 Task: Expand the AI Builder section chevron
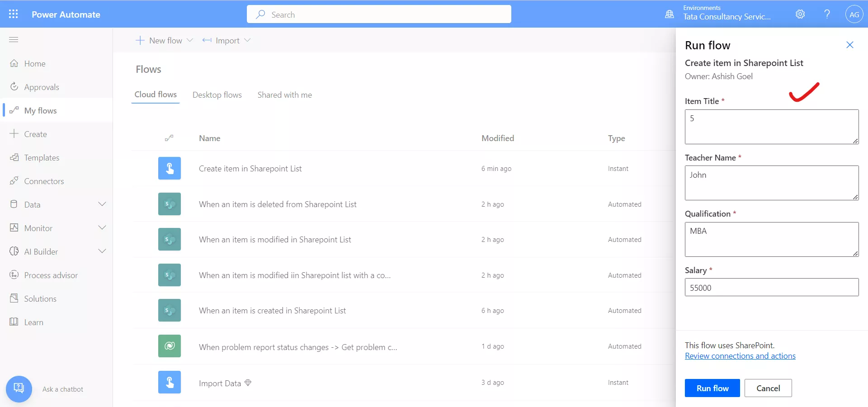point(102,251)
